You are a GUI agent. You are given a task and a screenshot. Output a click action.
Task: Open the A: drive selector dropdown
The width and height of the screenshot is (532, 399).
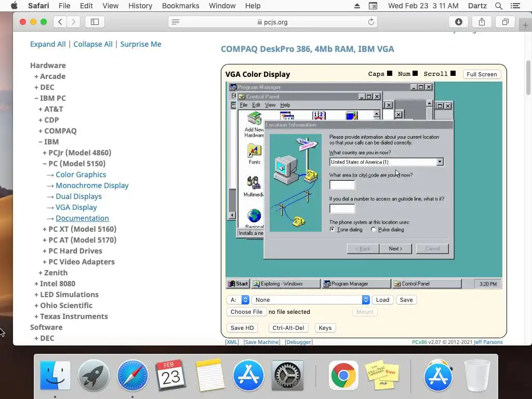point(238,300)
